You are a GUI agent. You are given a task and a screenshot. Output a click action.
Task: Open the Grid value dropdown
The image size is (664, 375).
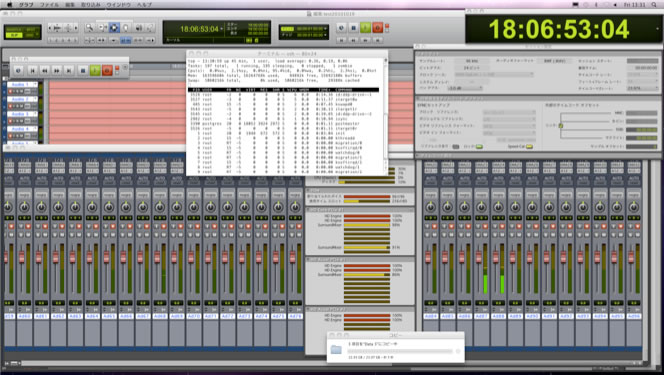325,29
